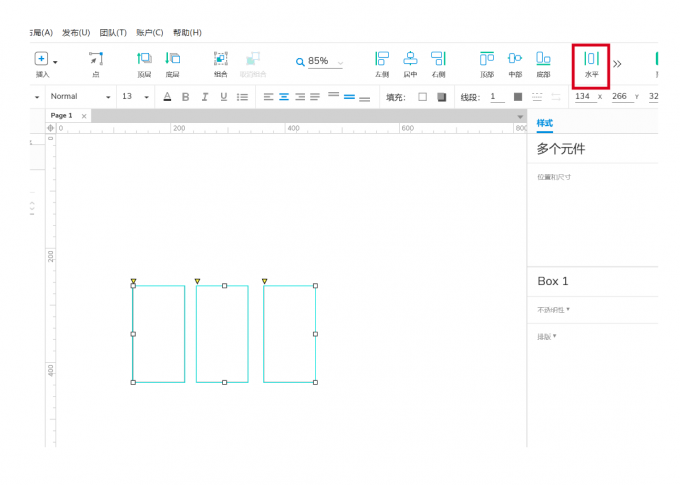The width and height of the screenshot is (680, 485).
Task: Toggle underline formatting
Action: (x=224, y=97)
